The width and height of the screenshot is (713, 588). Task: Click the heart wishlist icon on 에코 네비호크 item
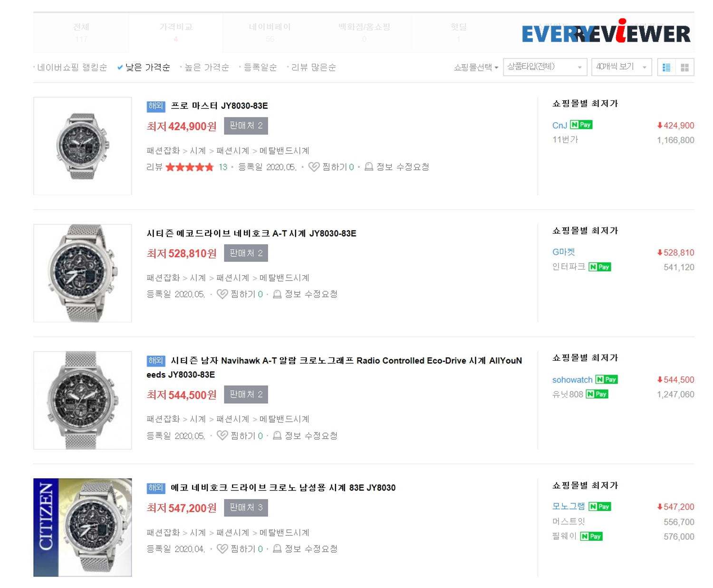(x=222, y=549)
